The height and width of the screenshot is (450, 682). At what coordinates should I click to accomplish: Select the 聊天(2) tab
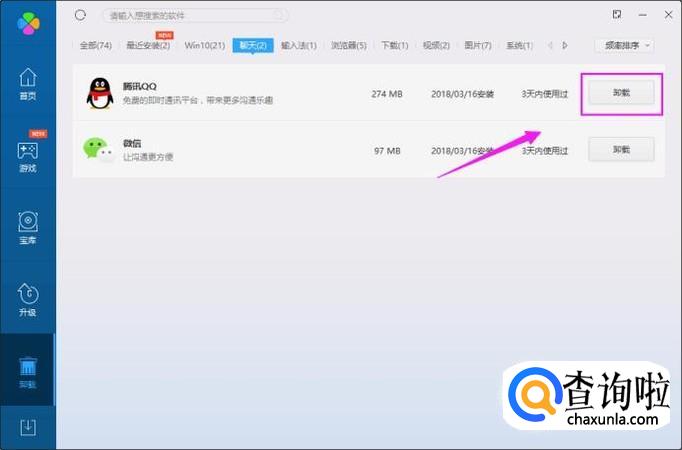point(253,45)
